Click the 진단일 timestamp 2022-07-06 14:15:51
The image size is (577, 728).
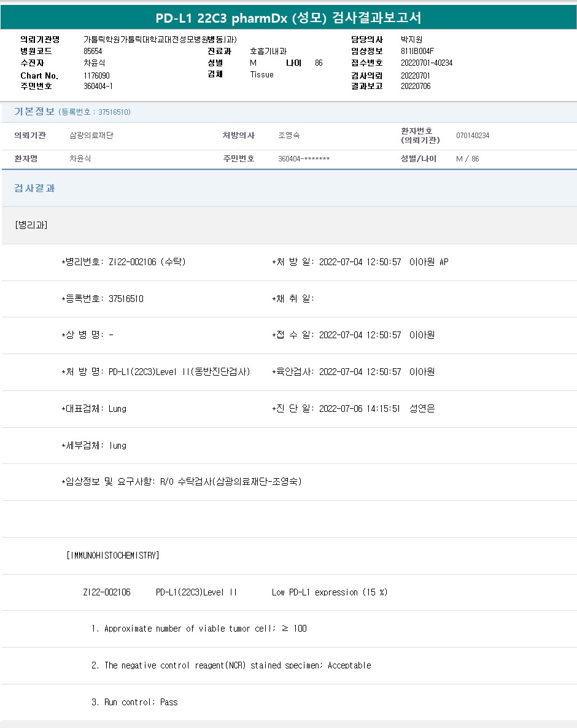(359, 409)
